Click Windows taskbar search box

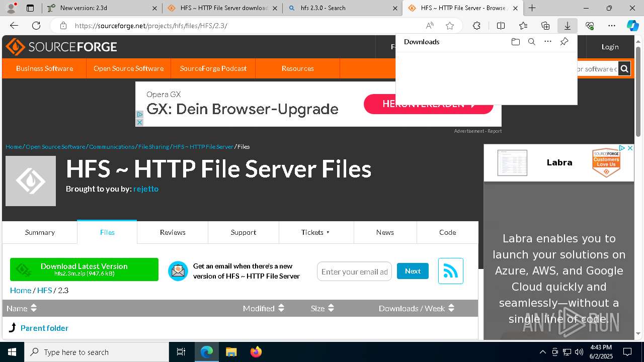97,352
